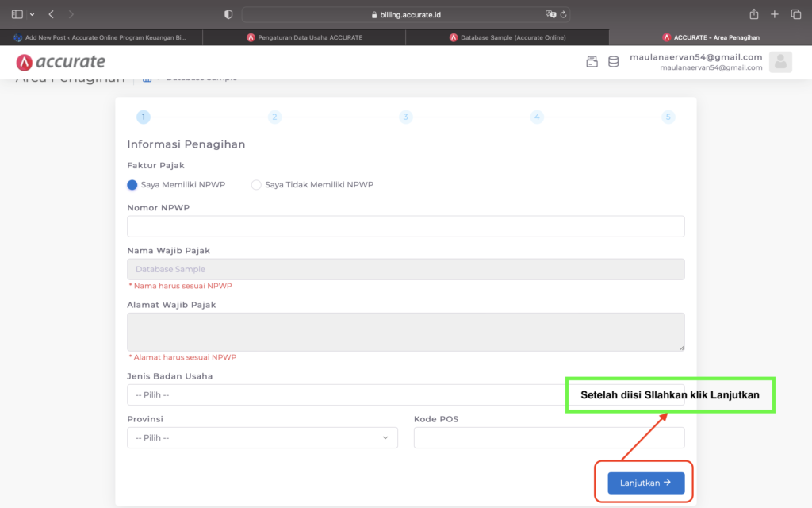Image resolution: width=812 pixels, height=508 pixels.
Task: Switch to Pengaturan Data Usaha ACCURATE tab
Action: (x=304, y=37)
